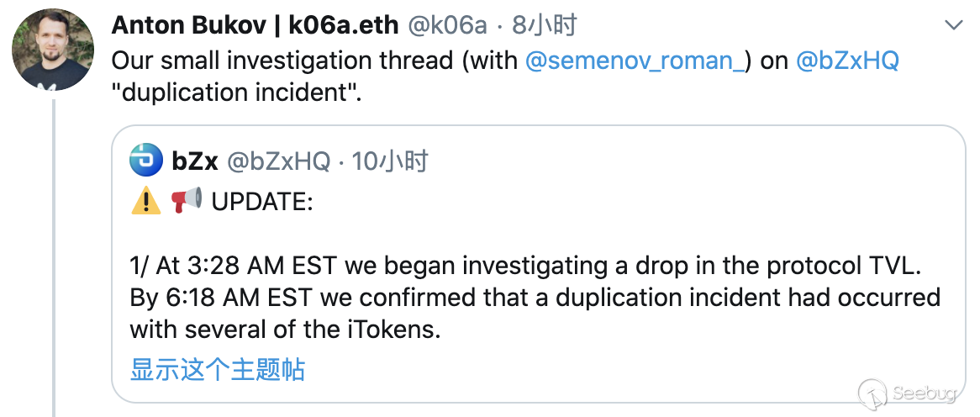The image size is (980, 417).
Task: Click the display name Anton Bukov | k06a.eth
Action: 255,25
